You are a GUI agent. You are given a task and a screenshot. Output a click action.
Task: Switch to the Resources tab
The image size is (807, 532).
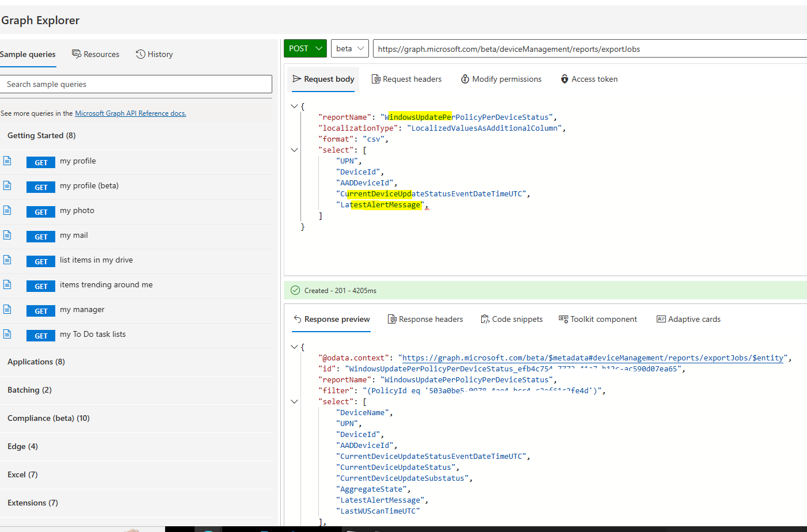[96, 54]
